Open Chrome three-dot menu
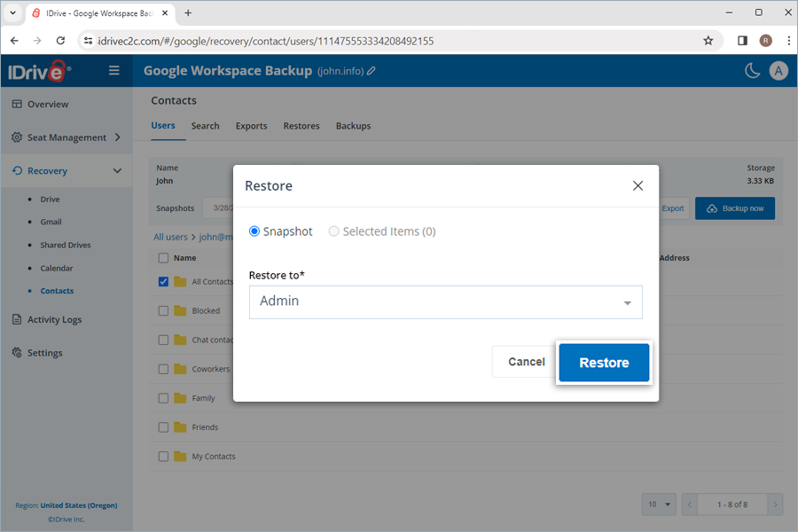798x532 pixels. tap(789, 41)
